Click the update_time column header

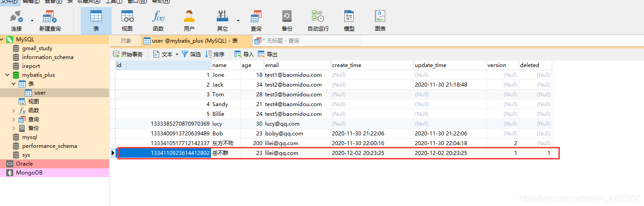pos(450,65)
